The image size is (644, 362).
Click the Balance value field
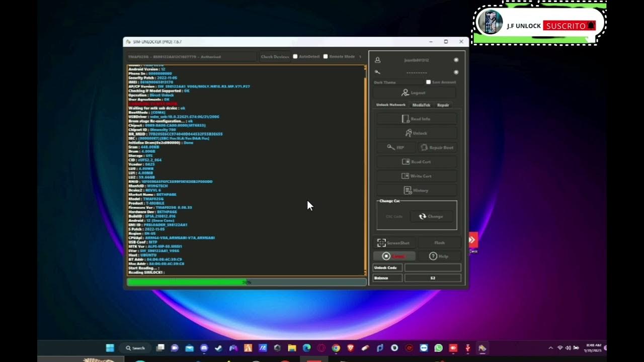433,278
